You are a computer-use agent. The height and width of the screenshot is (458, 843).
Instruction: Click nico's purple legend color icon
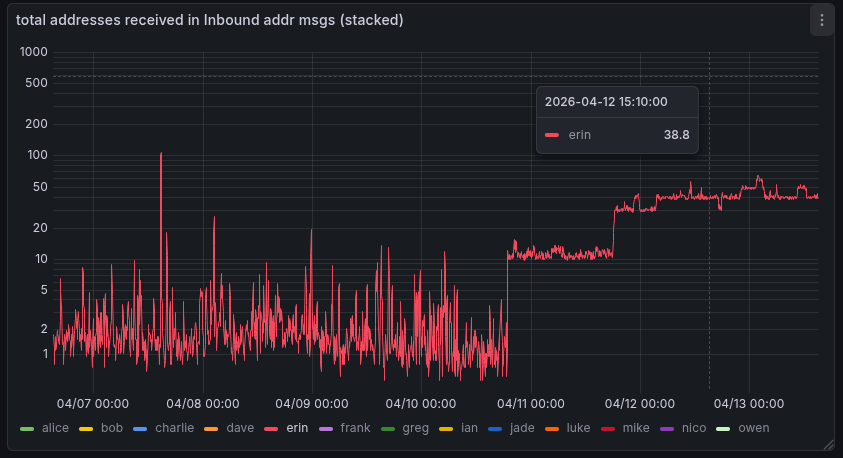tap(667, 428)
